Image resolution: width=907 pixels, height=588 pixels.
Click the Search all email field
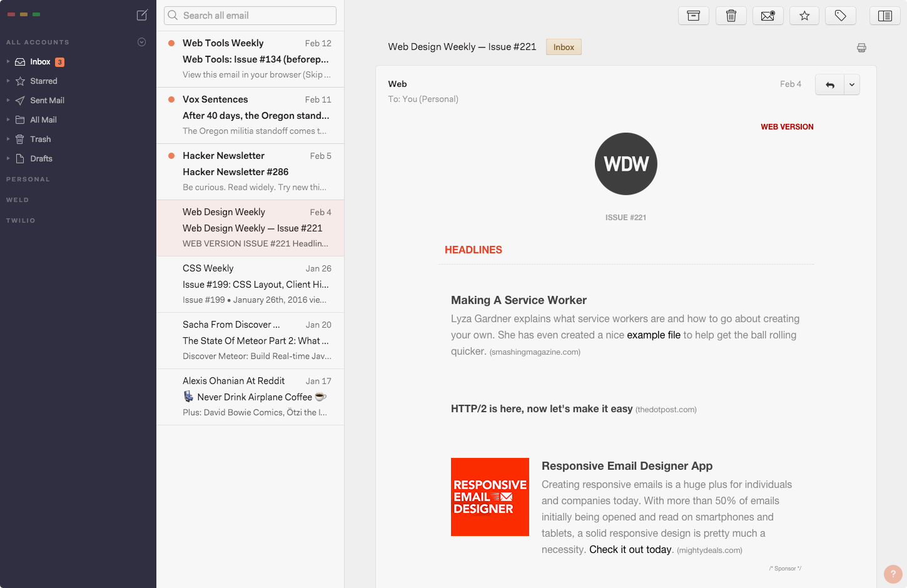[x=250, y=16]
